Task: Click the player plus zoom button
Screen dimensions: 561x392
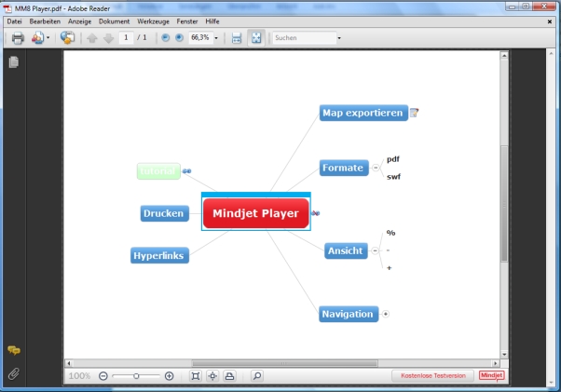Action: pyautogui.click(x=169, y=376)
